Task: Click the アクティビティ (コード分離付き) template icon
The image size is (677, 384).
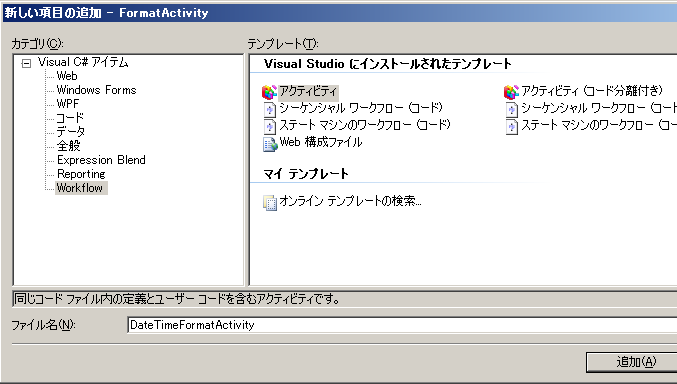Action: point(511,92)
